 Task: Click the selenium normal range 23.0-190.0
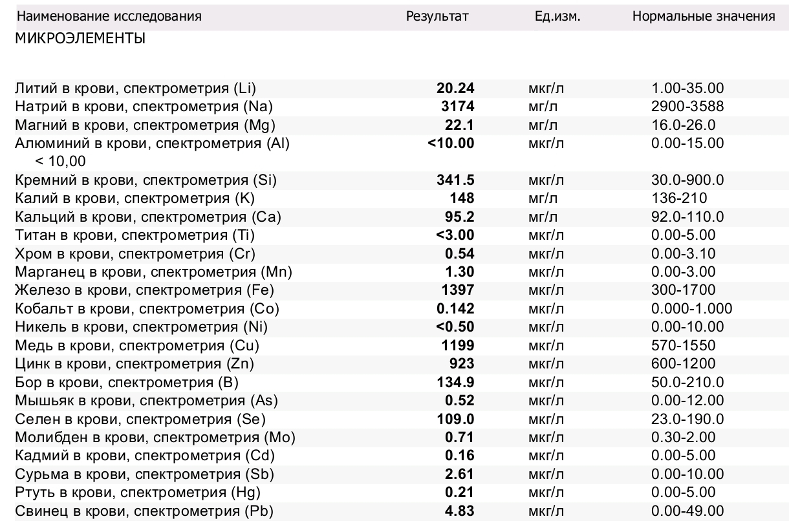coord(687,420)
